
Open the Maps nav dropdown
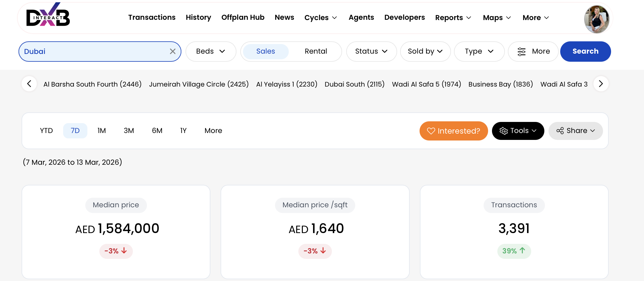(497, 18)
